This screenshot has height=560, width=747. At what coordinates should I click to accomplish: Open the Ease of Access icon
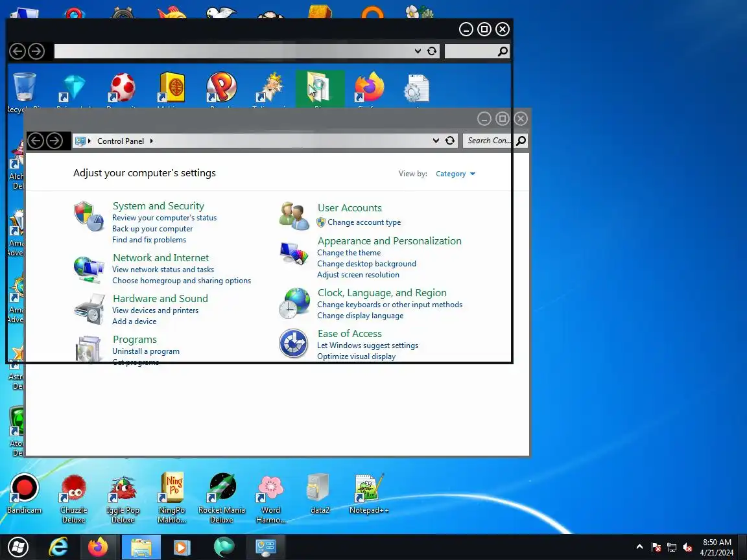(294, 344)
